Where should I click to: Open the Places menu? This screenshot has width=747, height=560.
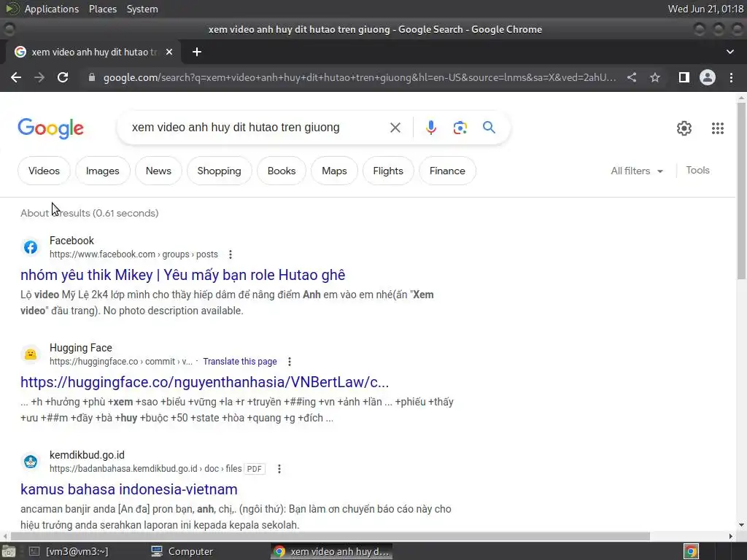(x=102, y=9)
